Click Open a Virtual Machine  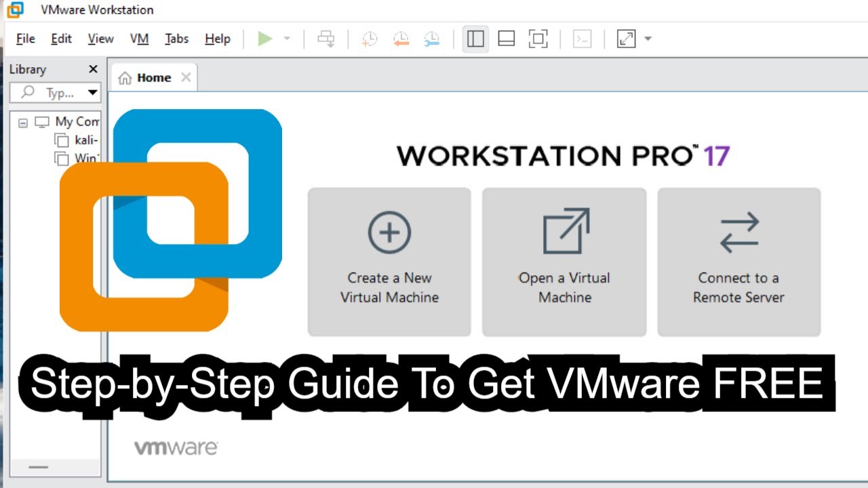pyautogui.click(x=564, y=262)
